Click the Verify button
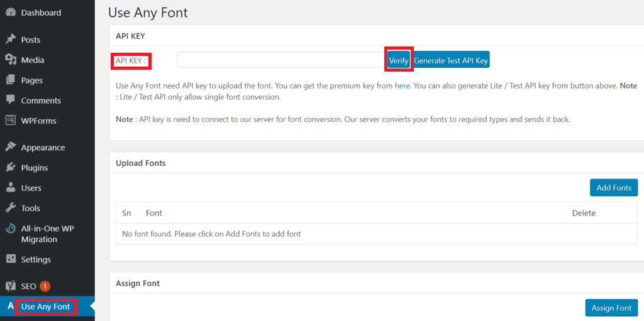Screen dimensions: 644x321 (398, 60)
